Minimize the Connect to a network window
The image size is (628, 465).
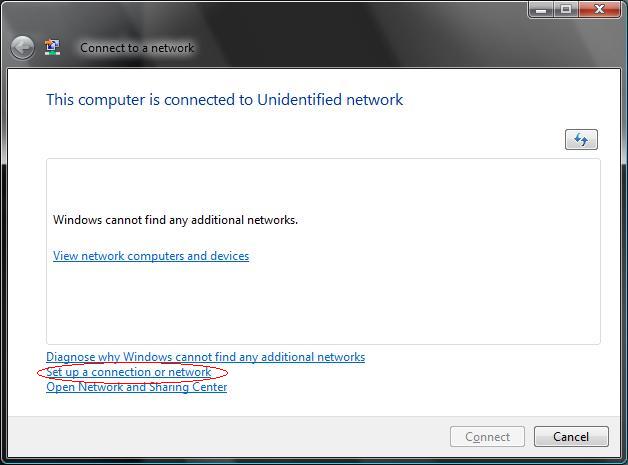click(x=541, y=10)
